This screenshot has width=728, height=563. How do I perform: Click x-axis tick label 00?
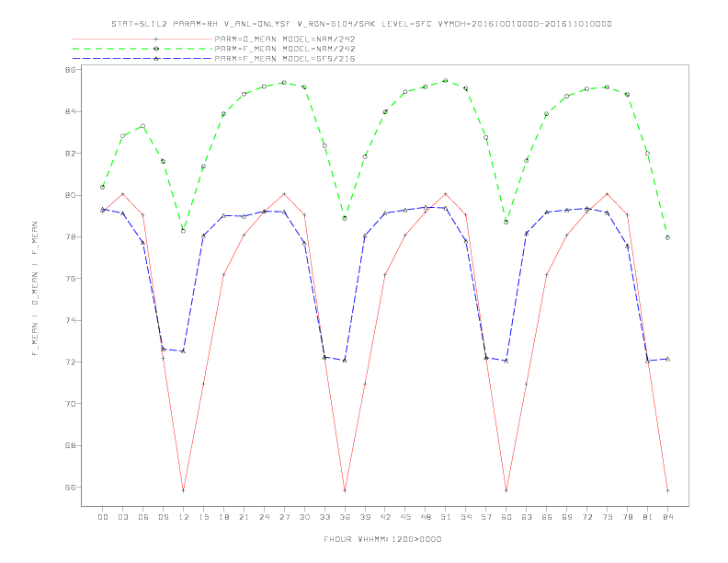(103, 517)
